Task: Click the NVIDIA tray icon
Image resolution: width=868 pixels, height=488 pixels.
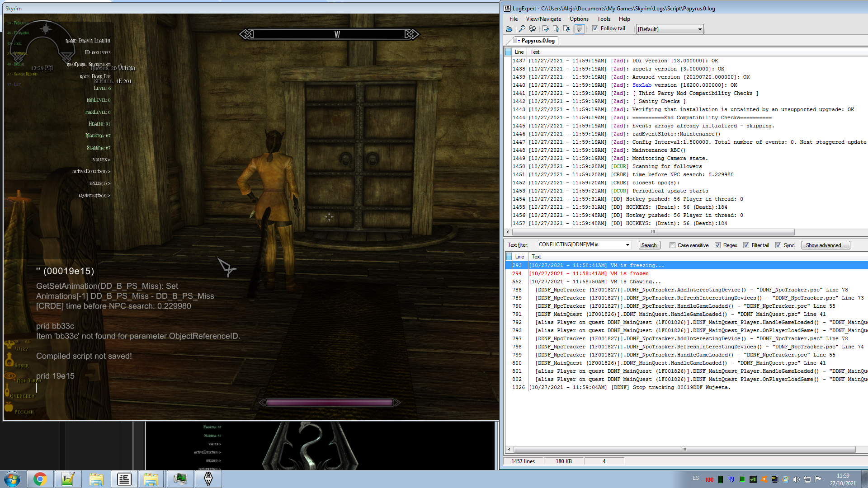Action: click(753, 479)
